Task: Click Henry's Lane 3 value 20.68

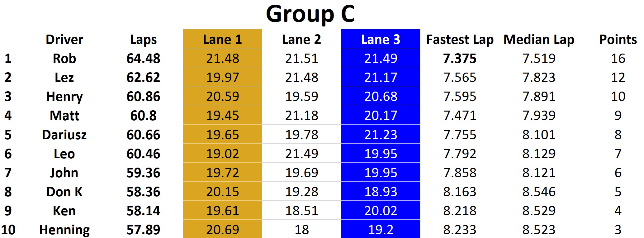Action: 381,97
